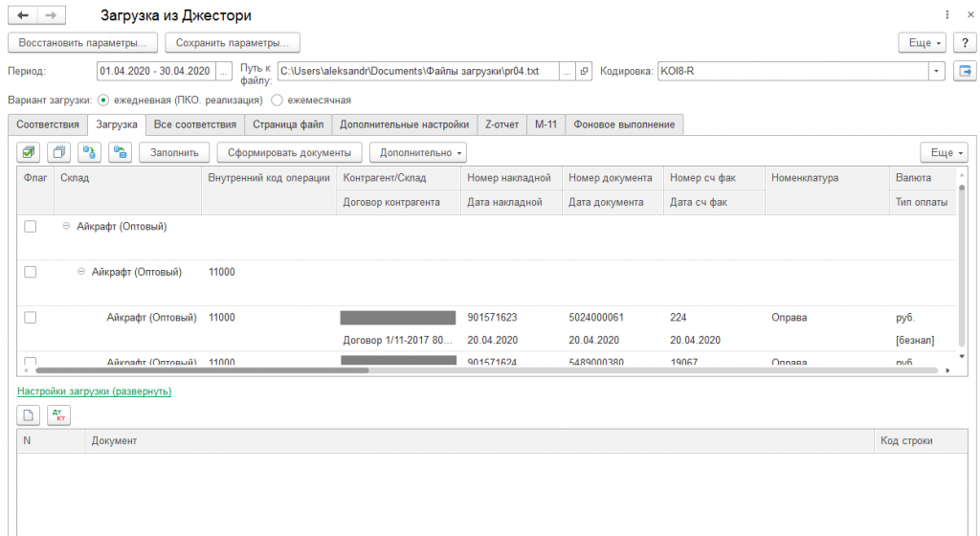
Task: Collapse the top-level Айкрафт (Оптовый) tree node
Action: point(66,226)
